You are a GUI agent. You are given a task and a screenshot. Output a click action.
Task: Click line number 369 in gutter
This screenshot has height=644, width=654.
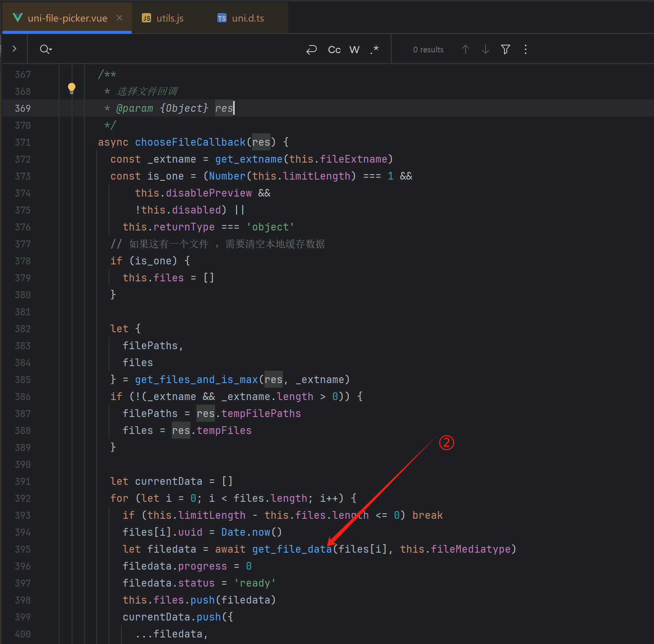23,108
